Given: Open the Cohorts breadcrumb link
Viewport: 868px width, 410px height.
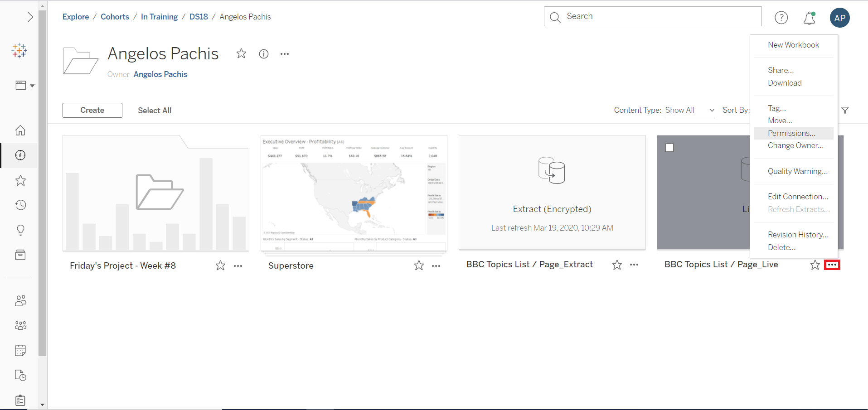Looking at the screenshot, I should click(115, 16).
